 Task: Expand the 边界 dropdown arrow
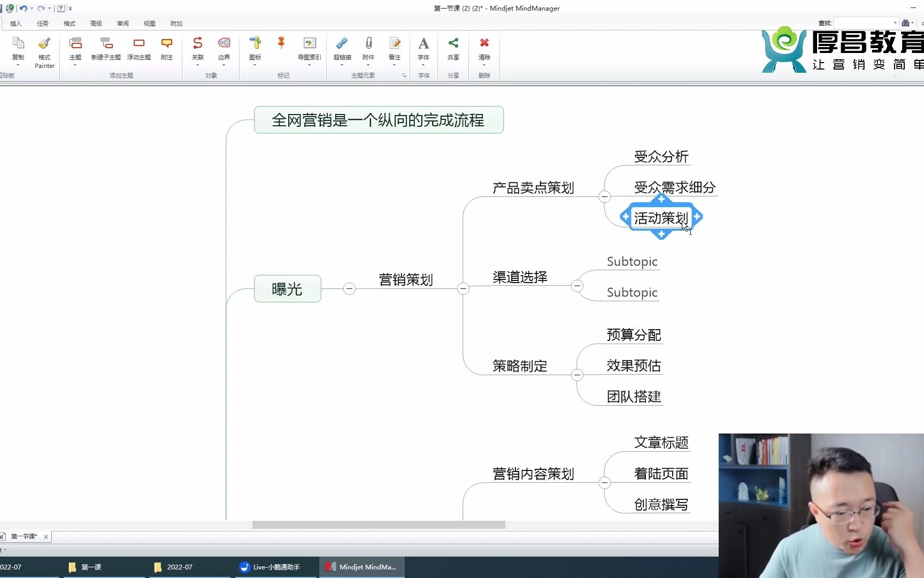[x=224, y=65]
